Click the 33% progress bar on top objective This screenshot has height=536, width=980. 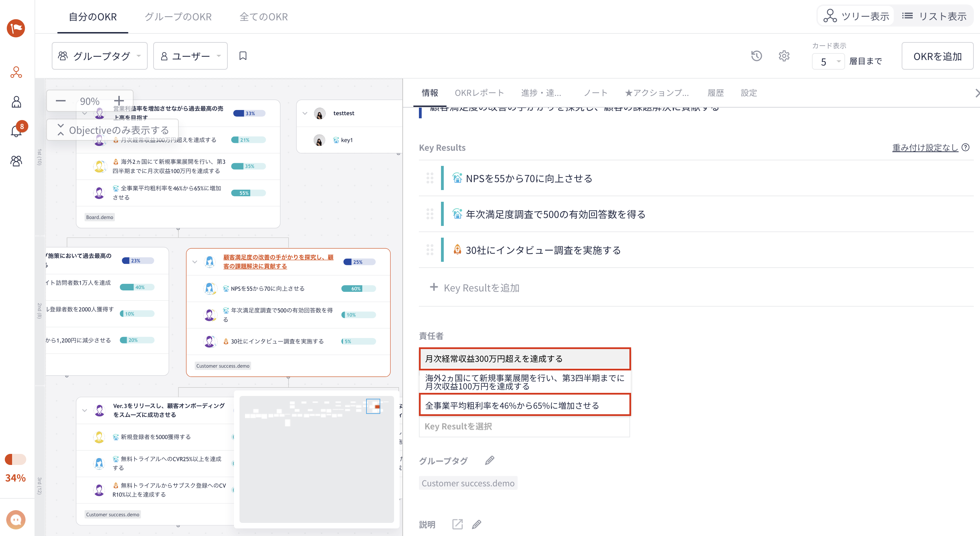[249, 113]
